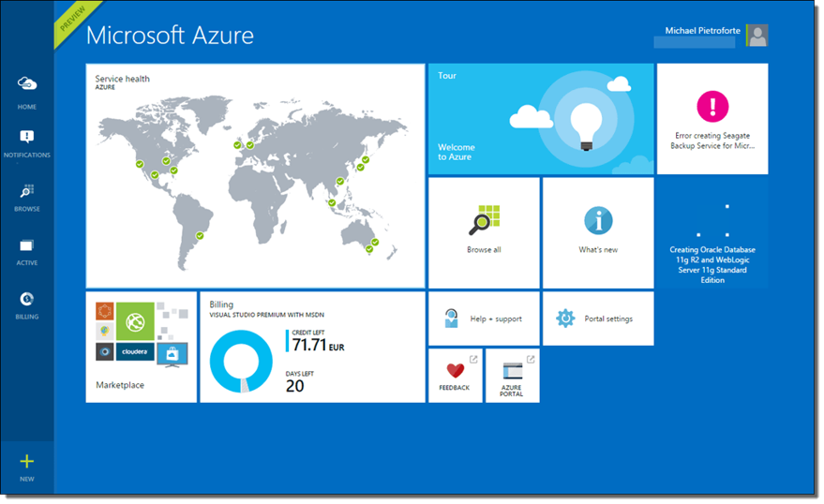
Task: Click Visual Studio Premium with MSDN text
Action: click(x=267, y=315)
